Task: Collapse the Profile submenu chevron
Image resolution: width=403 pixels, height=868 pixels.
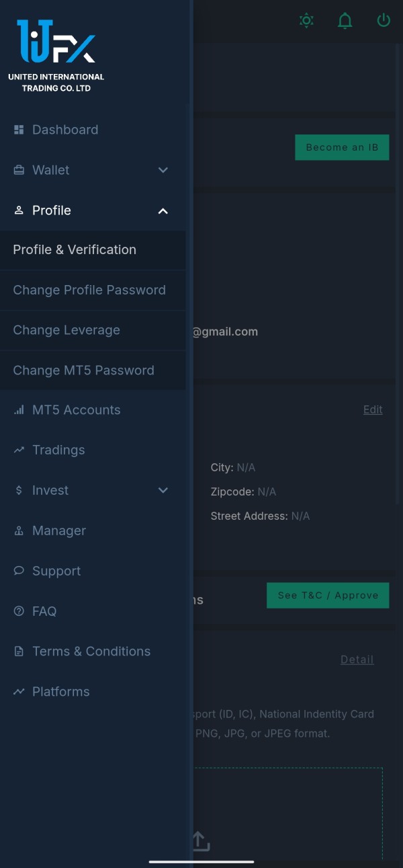Action: coord(163,211)
